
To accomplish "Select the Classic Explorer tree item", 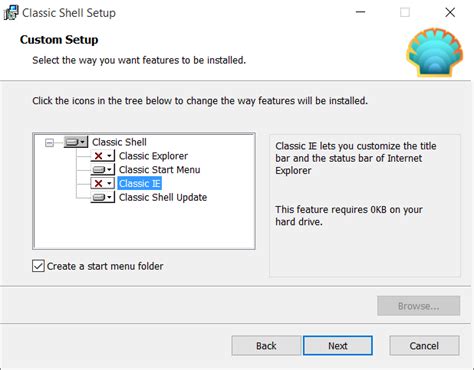I will click(153, 156).
